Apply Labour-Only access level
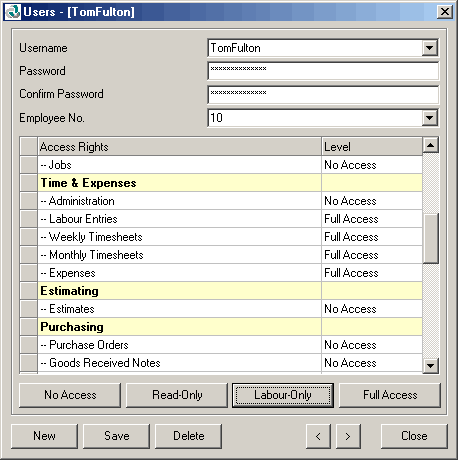Viewport: 458px width, 460px height. pyautogui.click(x=283, y=395)
